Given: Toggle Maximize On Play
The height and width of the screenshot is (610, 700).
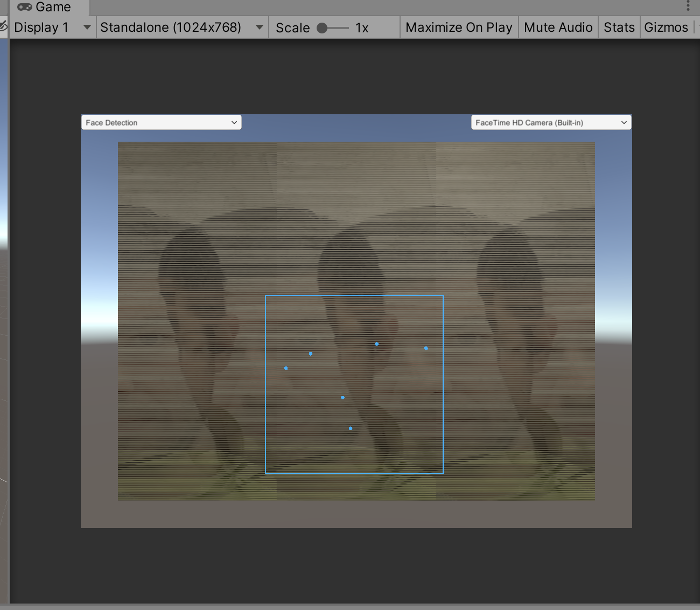Looking at the screenshot, I should 458,27.
